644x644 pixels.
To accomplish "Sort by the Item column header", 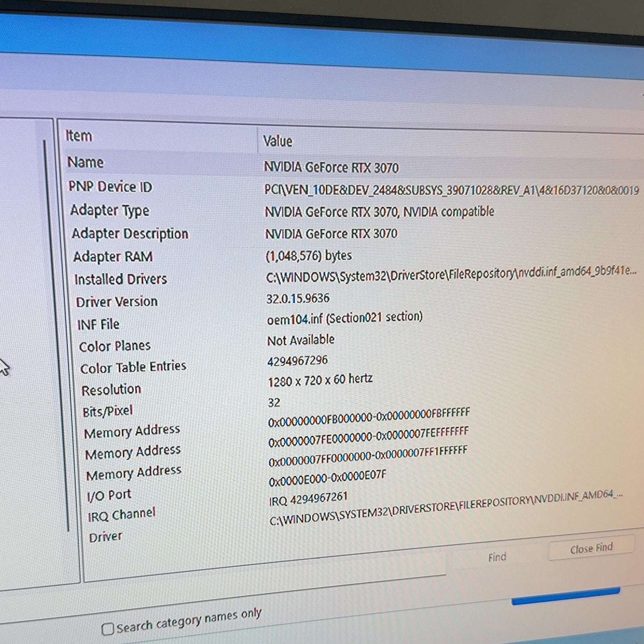I will coord(79,135).
